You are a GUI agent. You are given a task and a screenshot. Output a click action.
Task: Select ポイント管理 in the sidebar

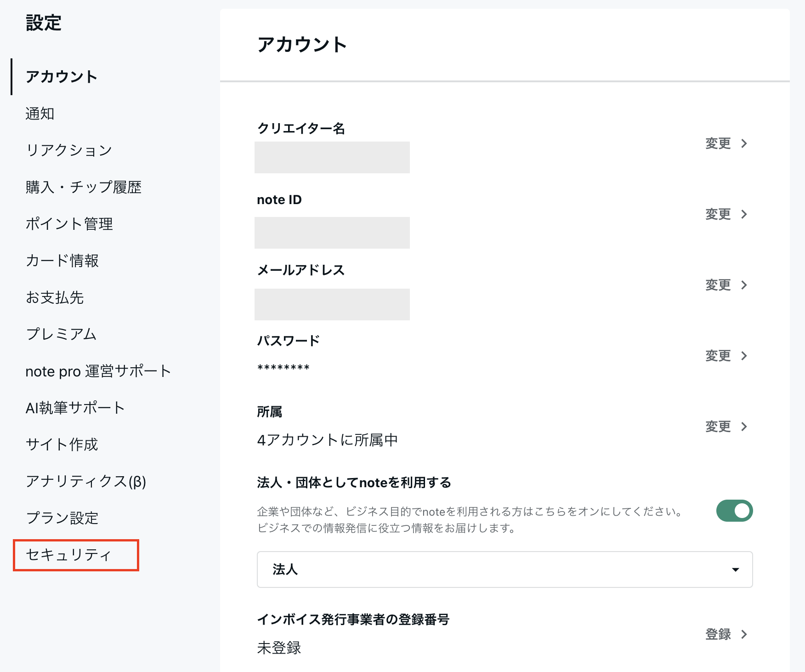coord(69,224)
